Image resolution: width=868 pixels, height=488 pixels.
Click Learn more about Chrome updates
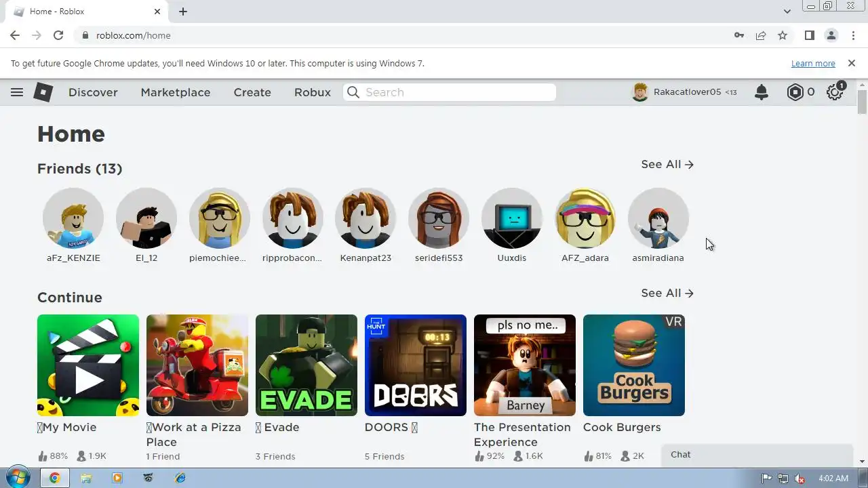click(813, 63)
